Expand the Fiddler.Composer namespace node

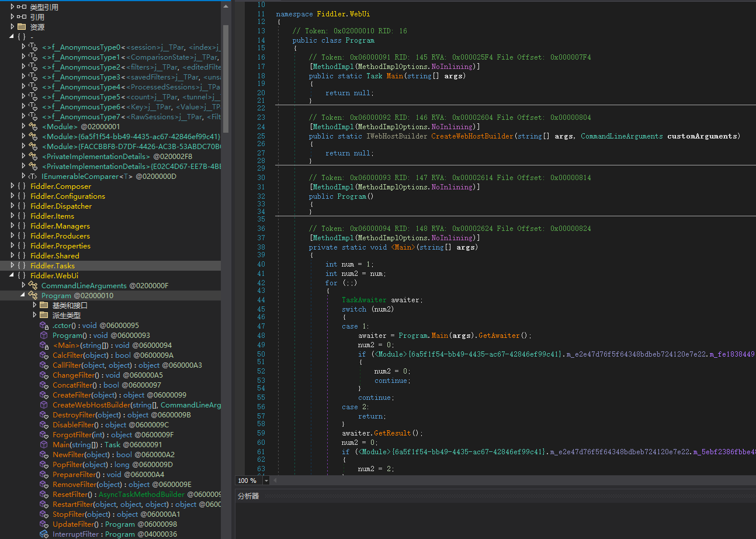pyautogui.click(x=12, y=186)
